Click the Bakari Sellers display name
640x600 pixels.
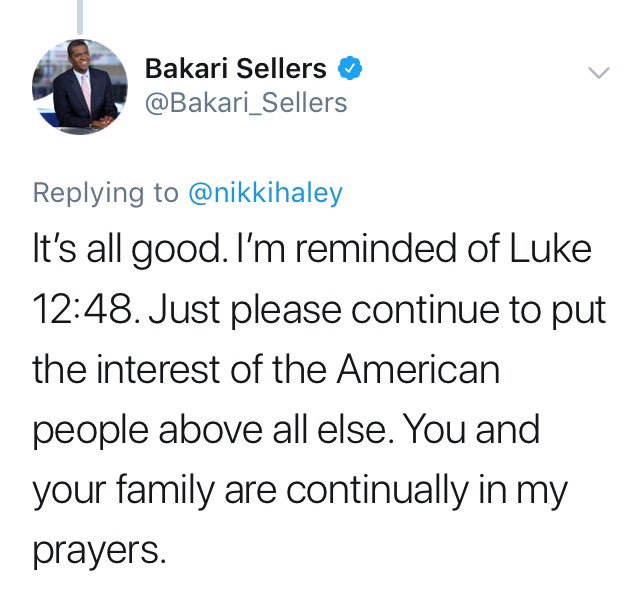coord(236,69)
